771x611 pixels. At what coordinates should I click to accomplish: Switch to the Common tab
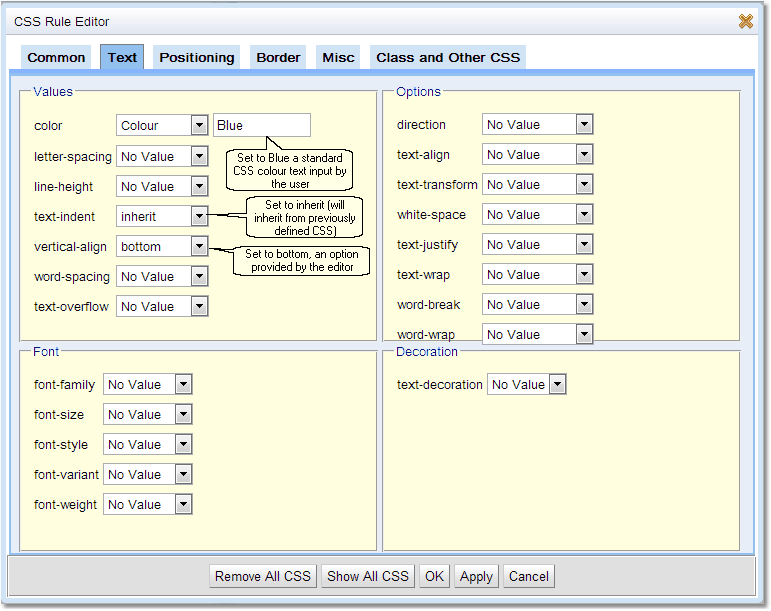pyautogui.click(x=56, y=58)
